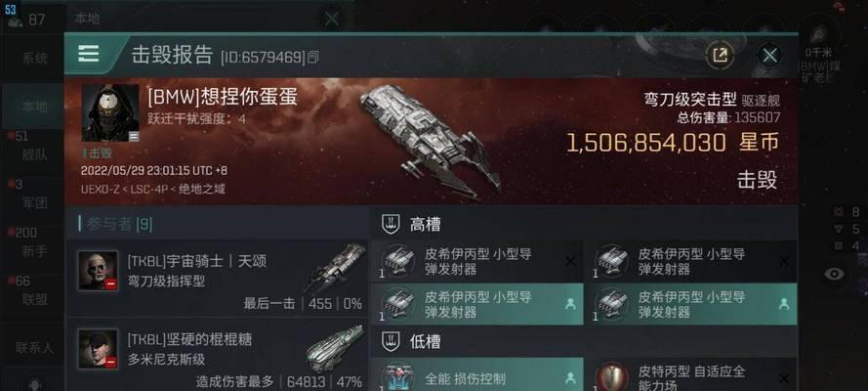Share the kill report via export icon
Screen dimensions: 868x391
click(x=720, y=55)
